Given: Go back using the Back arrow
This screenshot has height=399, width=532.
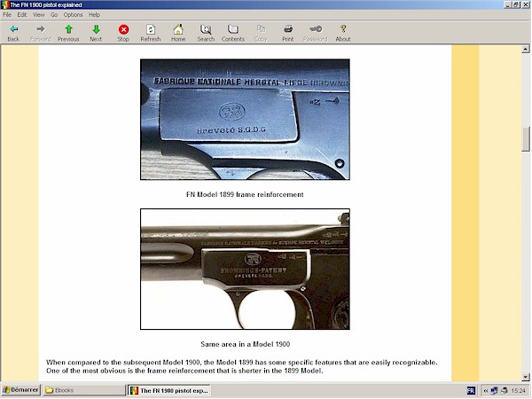Looking at the screenshot, I should [x=13, y=33].
